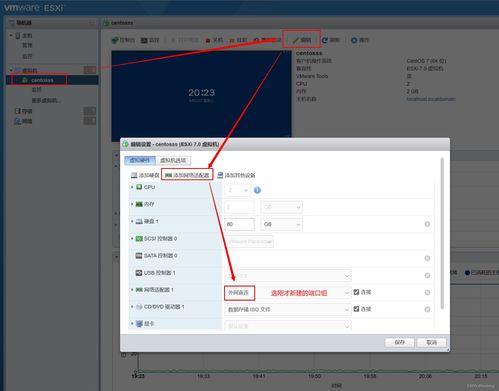Screen dimensions: 499x391
Task: Click the Save button in dialog
Action: coord(399,342)
